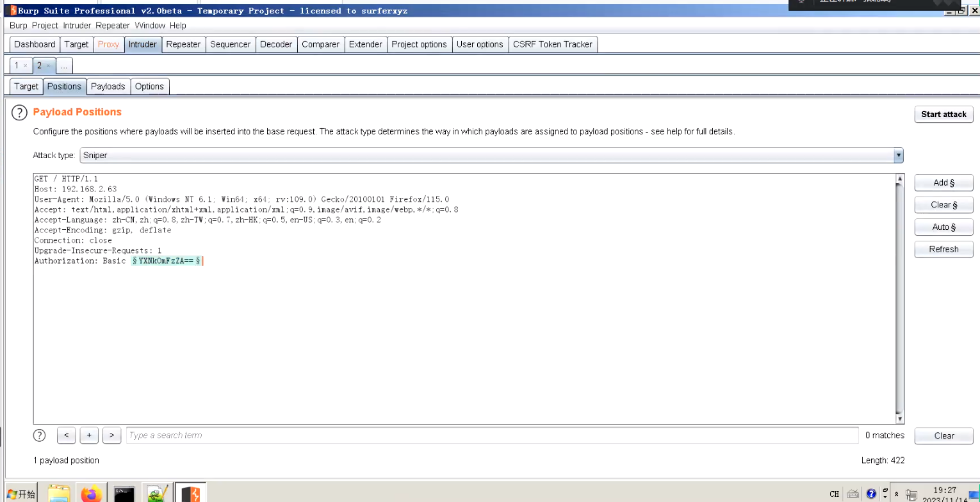This screenshot has width=980, height=502.
Task: Open Firefox from the taskbar
Action: point(92,493)
